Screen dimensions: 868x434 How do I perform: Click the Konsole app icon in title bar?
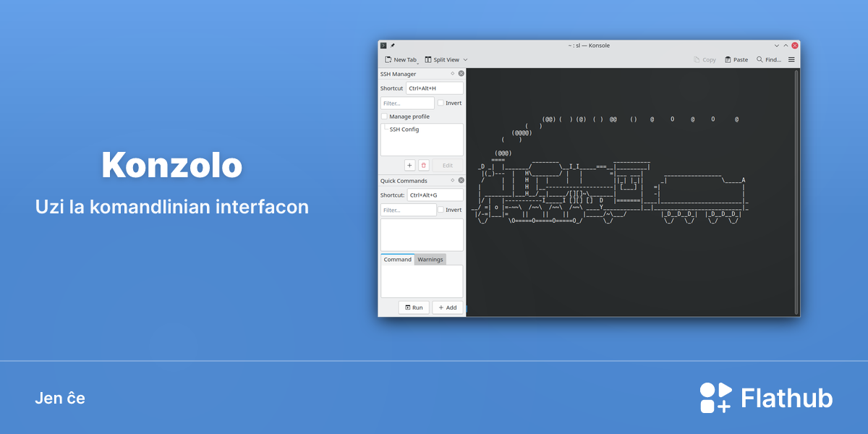pyautogui.click(x=383, y=46)
